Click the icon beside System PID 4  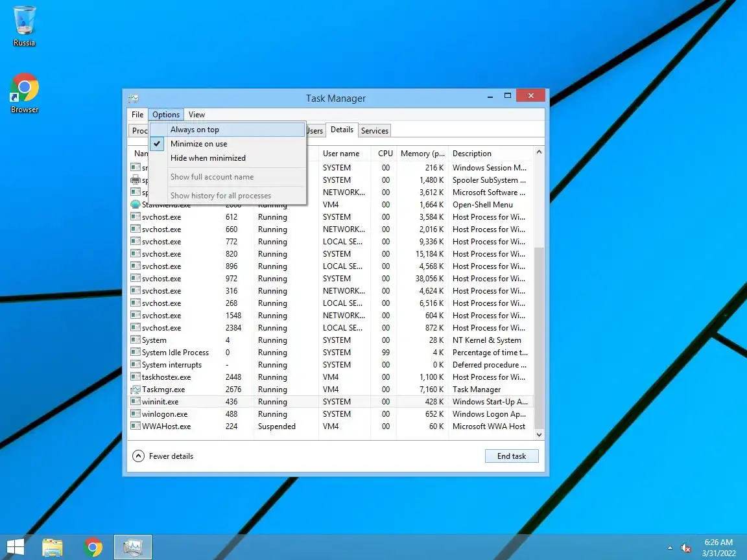click(136, 340)
